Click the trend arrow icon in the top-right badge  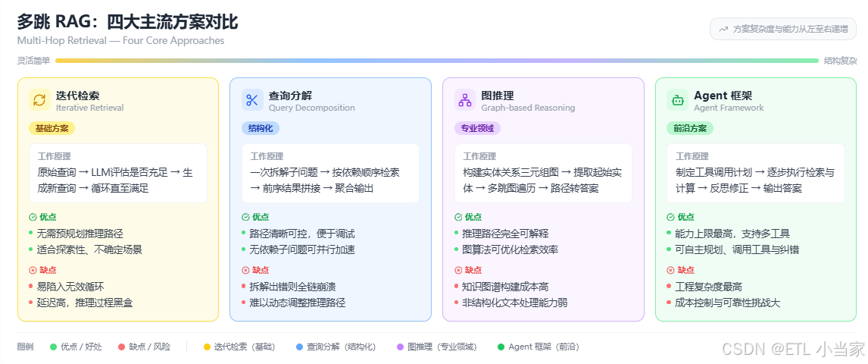[723, 30]
